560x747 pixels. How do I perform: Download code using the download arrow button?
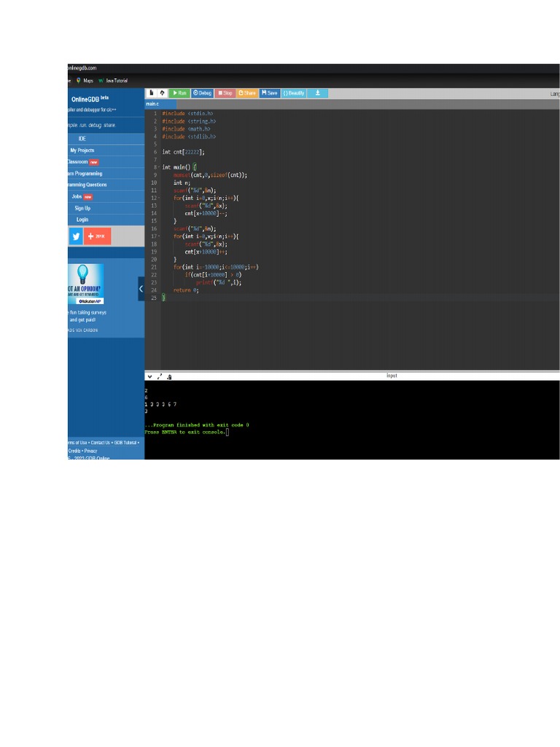click(317, 93)
